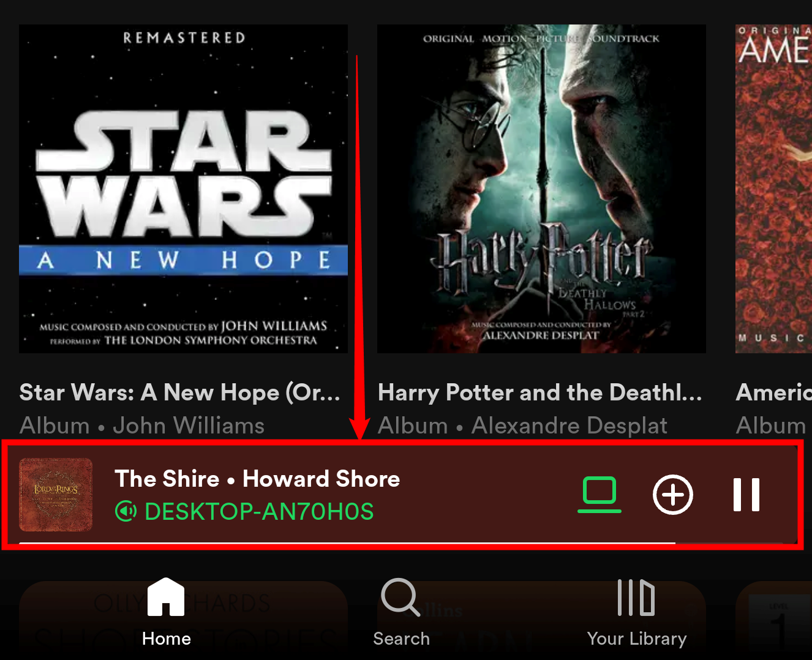Expand the Star Wars album details
The height and width of the screenshot is (660, 812).
(182, 187)
